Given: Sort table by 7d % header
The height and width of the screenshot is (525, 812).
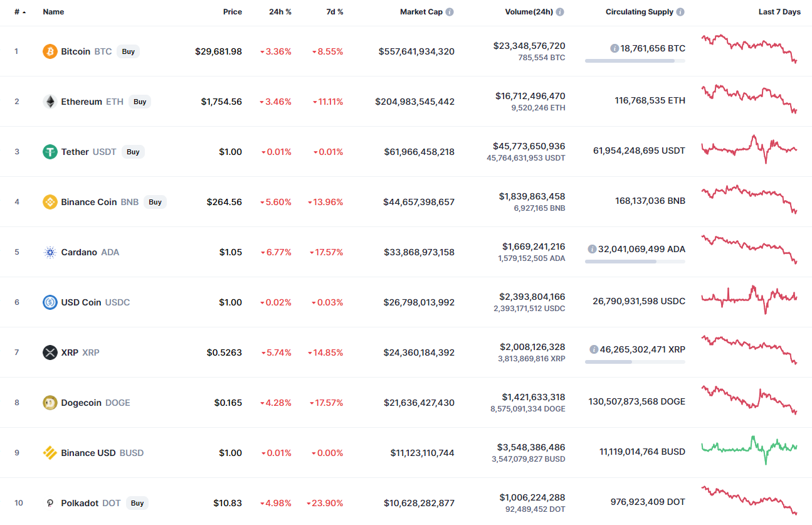Looking at the screenshot, I should (335, 12).
